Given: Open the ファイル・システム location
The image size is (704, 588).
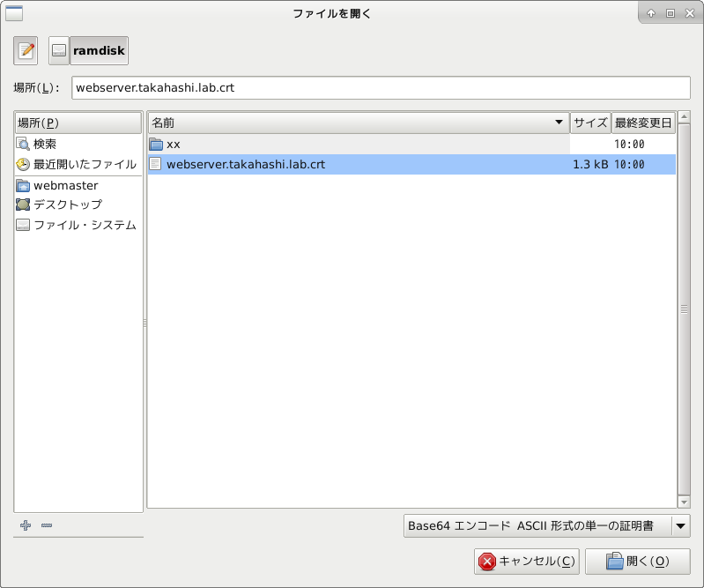Looking at the screenshot, I should (78, 225).
